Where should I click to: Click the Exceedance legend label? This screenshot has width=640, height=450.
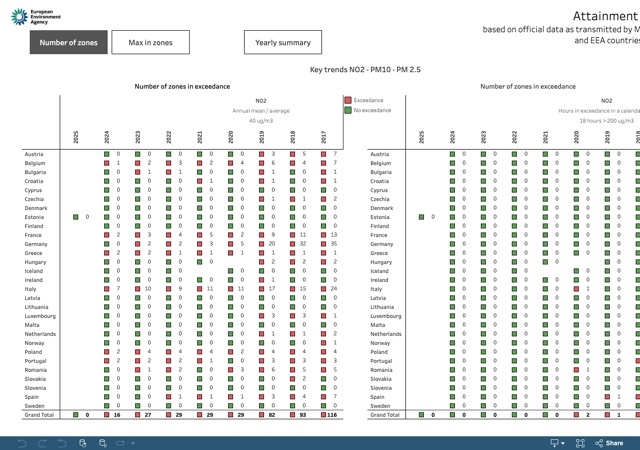tap(368, 100)
